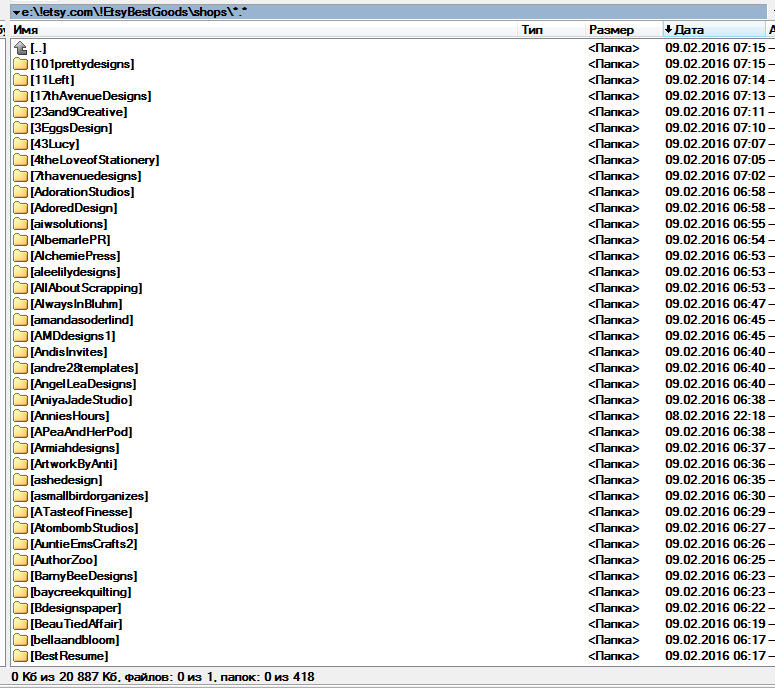Screen dimensions: 775x695
Task: Open the path history dropdown arrow
Action: tap(16, 12)
